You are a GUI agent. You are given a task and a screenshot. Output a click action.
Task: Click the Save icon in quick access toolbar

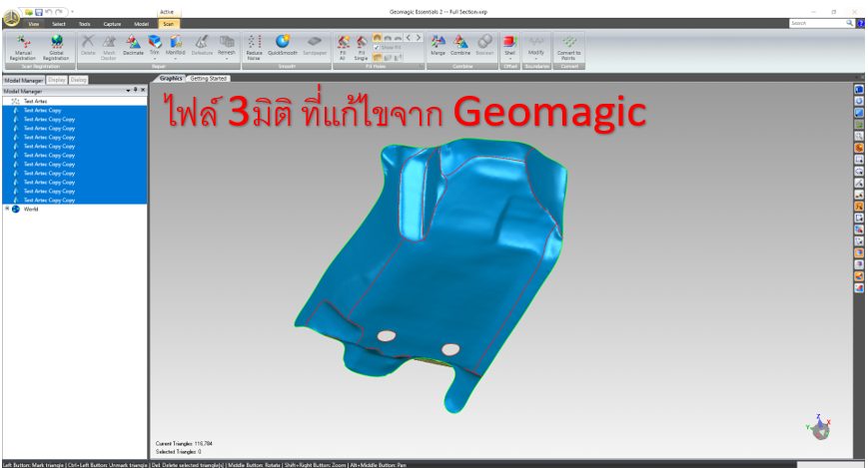pos(39,12)
